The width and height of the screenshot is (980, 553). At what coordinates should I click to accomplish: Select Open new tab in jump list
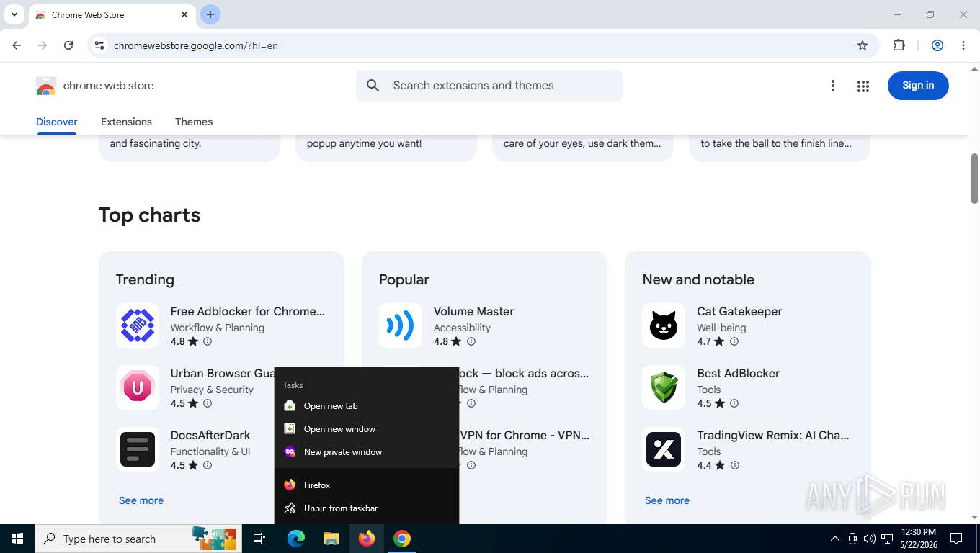pos(367,406)
